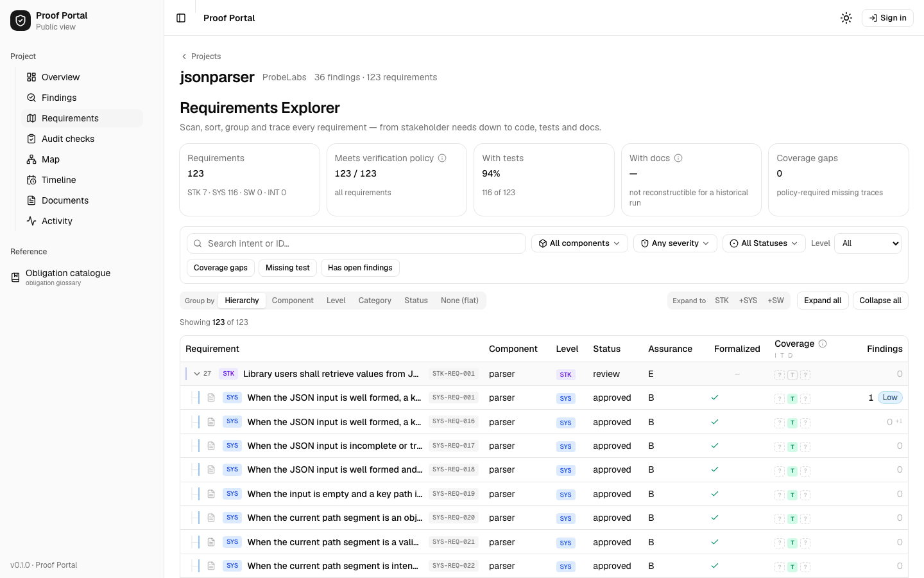Click the Coverage column info icon
The width and height of the screenshot is (924, 578).
pos(823,344)
